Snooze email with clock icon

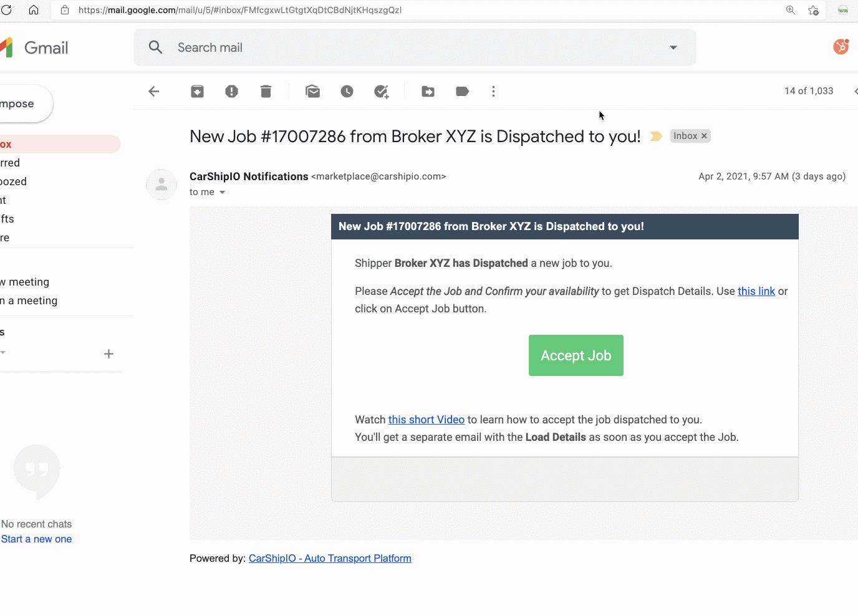(347, 92)
